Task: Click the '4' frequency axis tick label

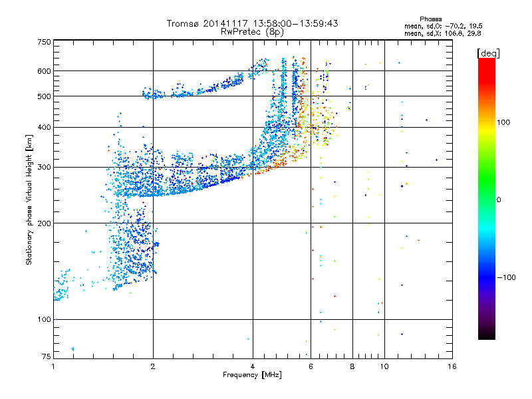Action: (253, 366)
